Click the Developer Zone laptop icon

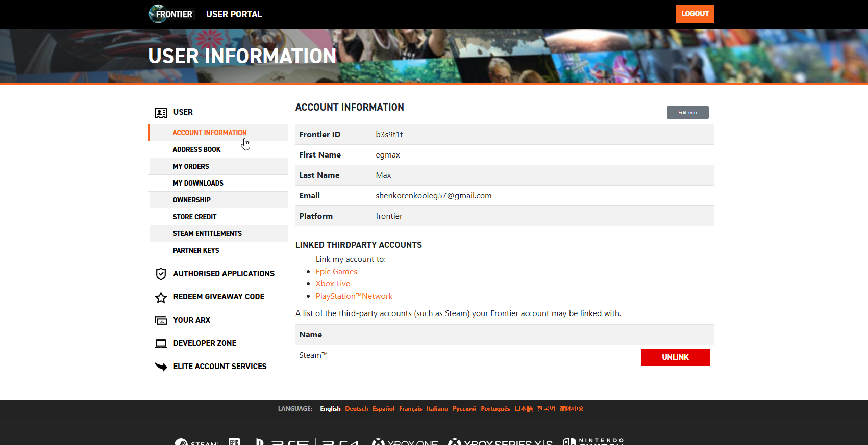pos(161,344)
